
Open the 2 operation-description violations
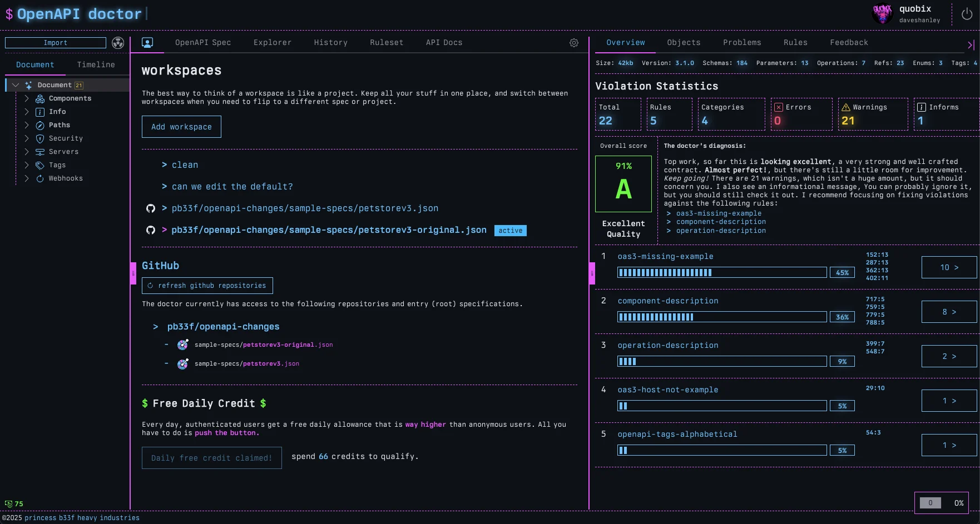(x=949, y=356)
